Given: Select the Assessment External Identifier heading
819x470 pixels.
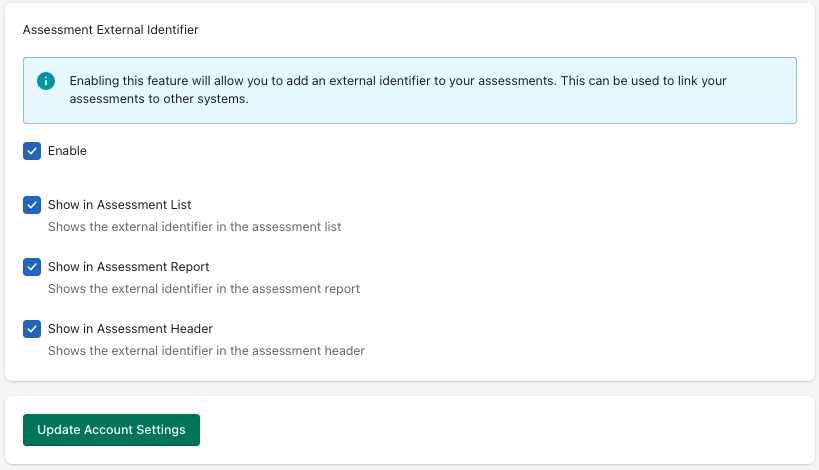Looking at the screenshot, I should pyautogui.click(x=110, y=30).
